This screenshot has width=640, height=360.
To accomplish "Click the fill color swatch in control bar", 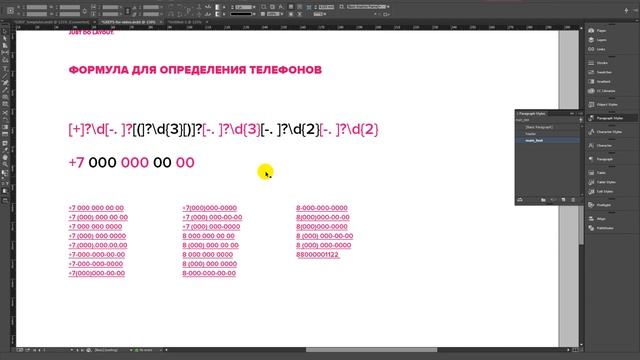I will pyautogui.click(x=218, y=7).
